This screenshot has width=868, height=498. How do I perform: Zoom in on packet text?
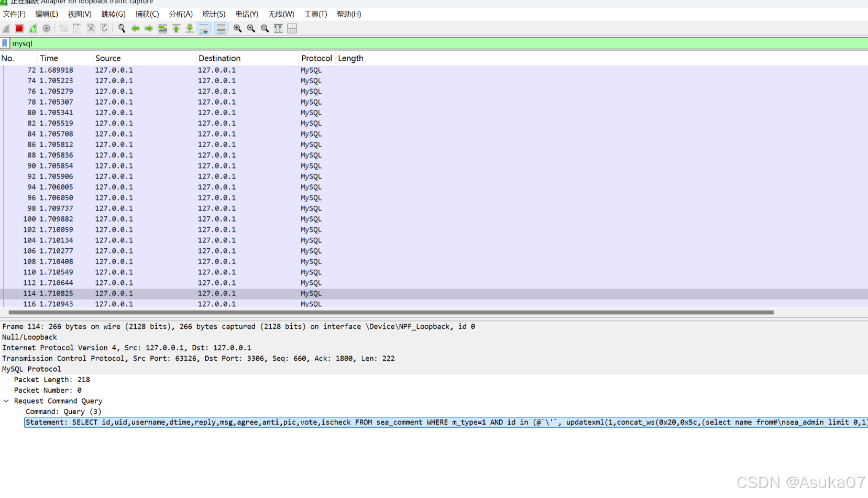tap(237, 28)
